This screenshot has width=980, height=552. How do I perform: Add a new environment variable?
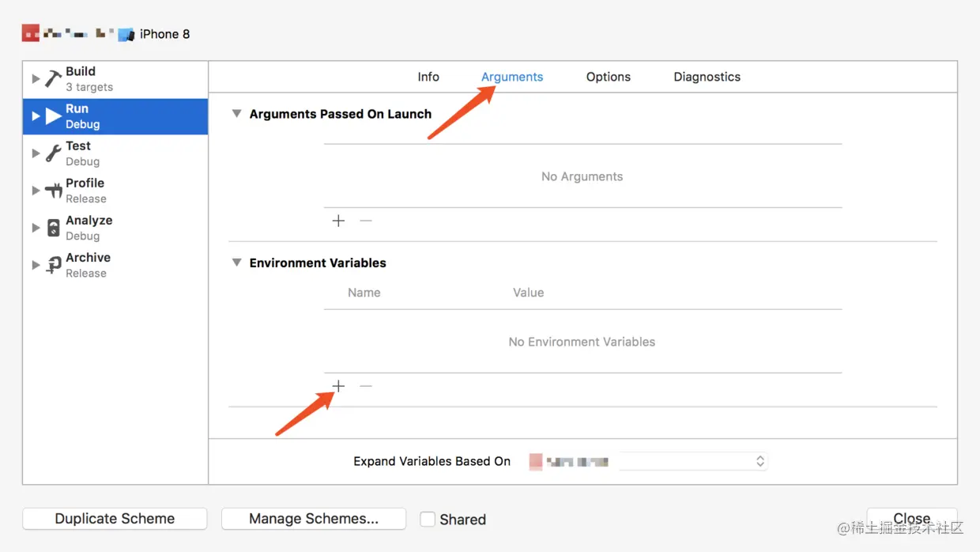[338, 386]
